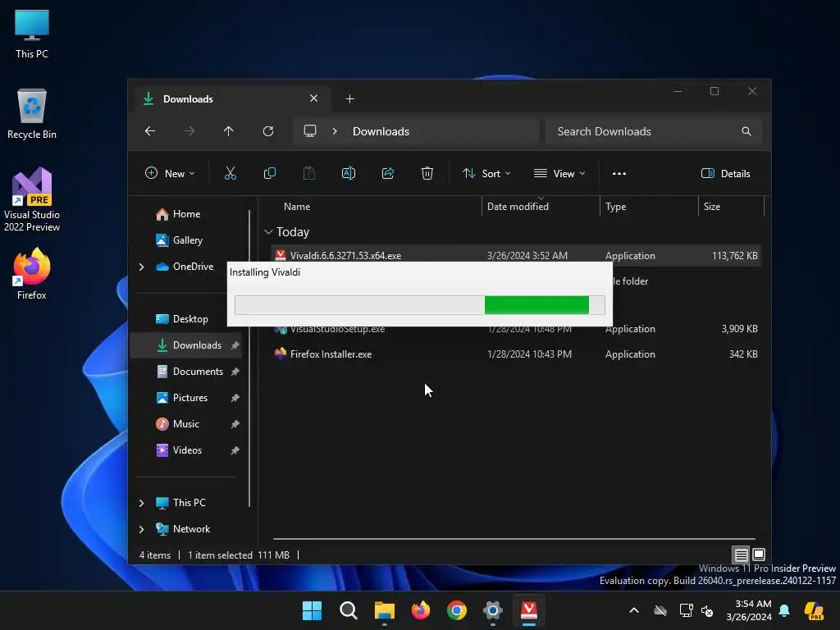Viewport: 840px width, 630px height.
Task: Select Vivaldi.6.6.3271.53.x64.exe file
Action: [515, 256]
